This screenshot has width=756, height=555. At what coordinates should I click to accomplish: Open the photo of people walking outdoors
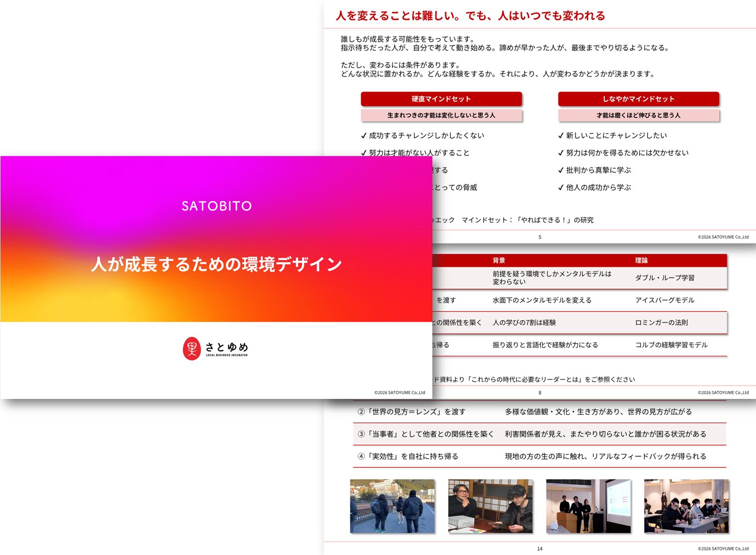392,506
